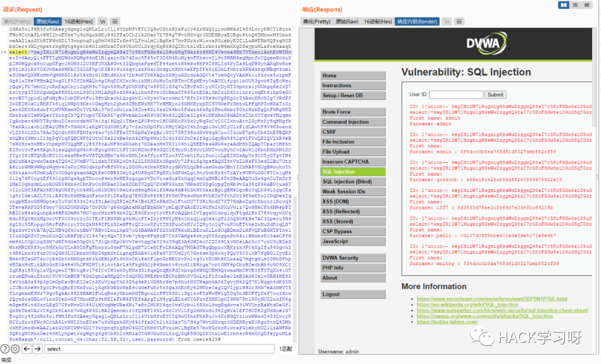Open Insecure CAPTCHA module
601x364 pixels.
[353, 162]
